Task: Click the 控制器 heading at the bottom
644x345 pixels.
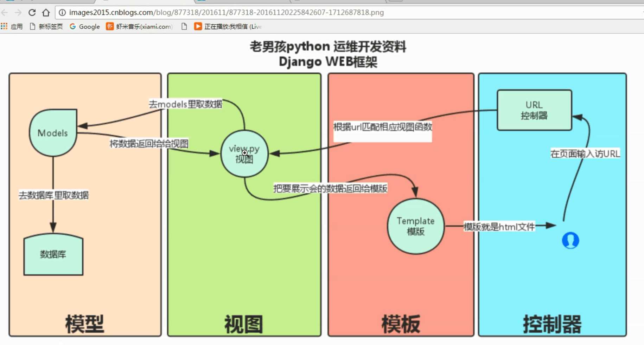Action: [552, 324]
